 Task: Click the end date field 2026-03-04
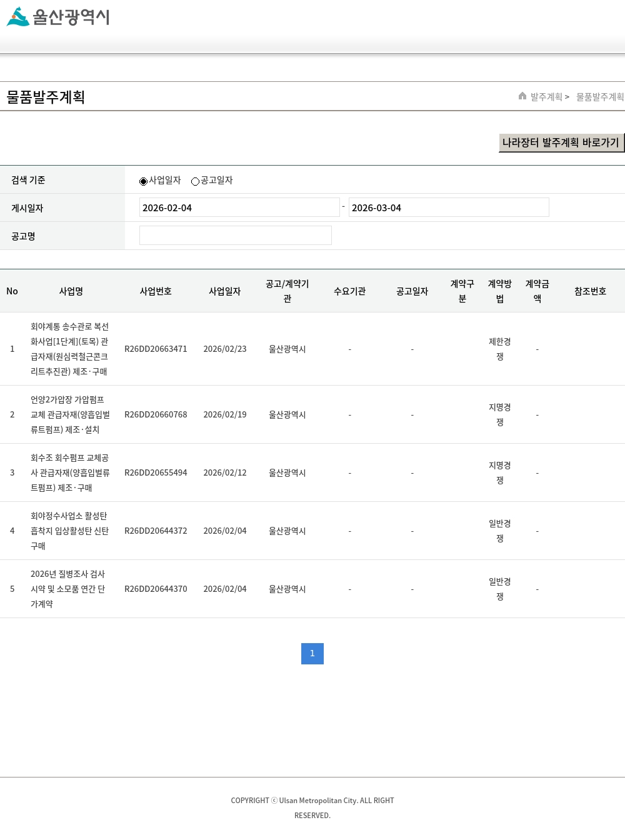(448, 207)
